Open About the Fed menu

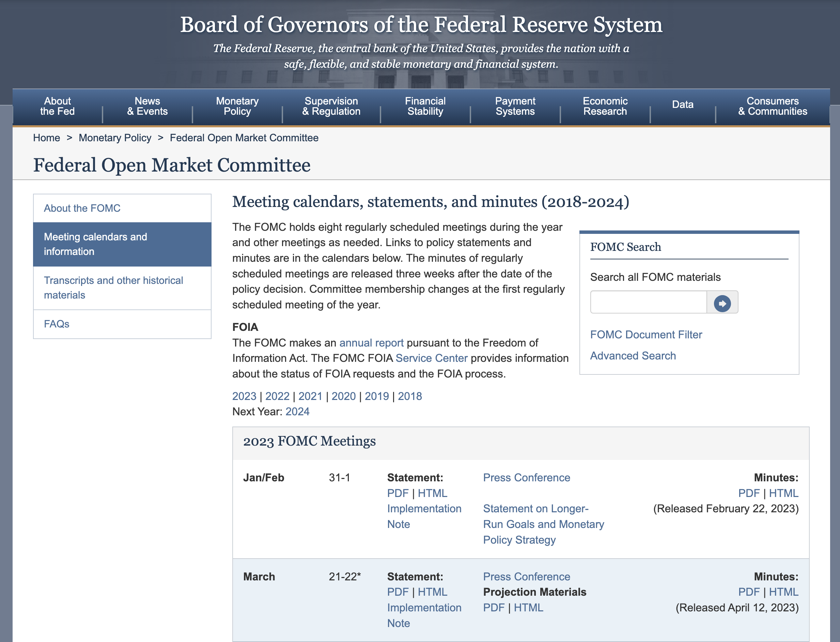pos(57,106)
